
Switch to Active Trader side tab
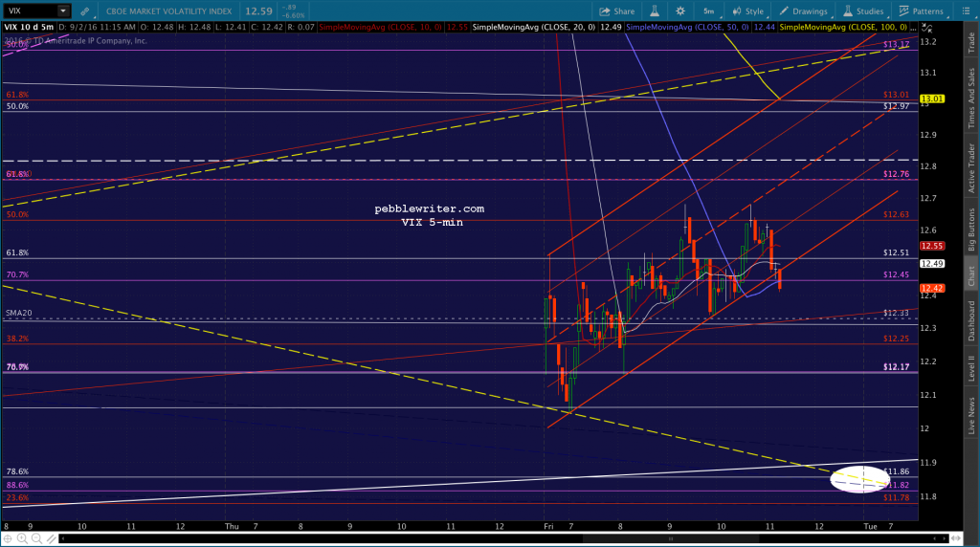click(x=971, y=168)
